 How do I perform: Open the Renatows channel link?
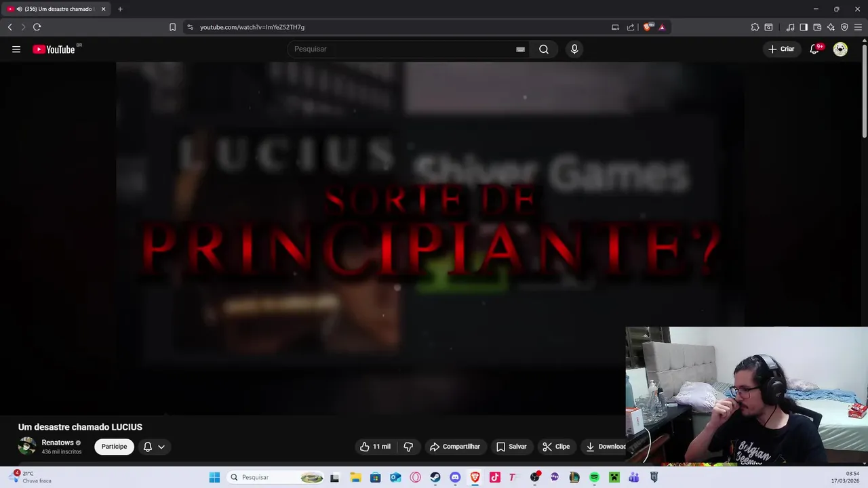58,443
